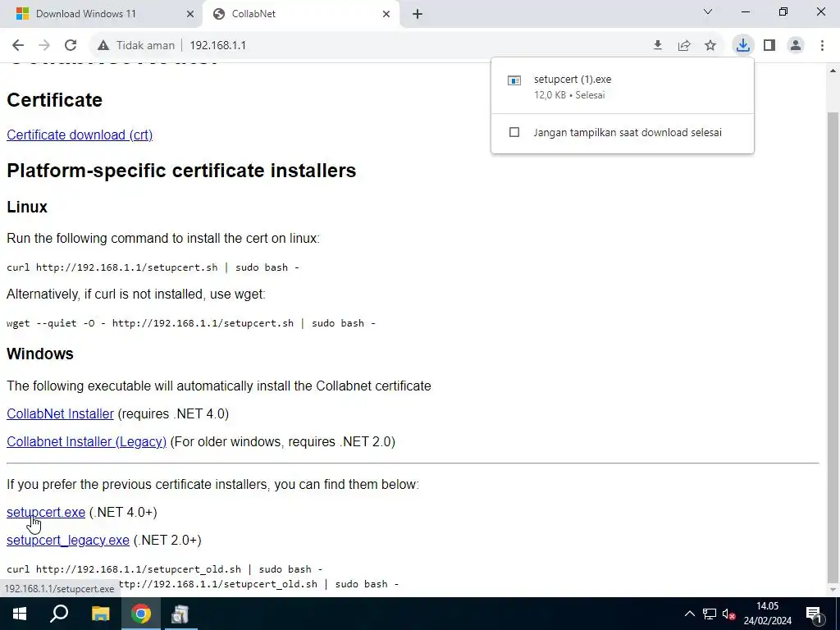Screen dimensions: 840x630
Task: Click the curl setupcert_old.sh command line
Action: pyautogui.click(x=164, y=569)
